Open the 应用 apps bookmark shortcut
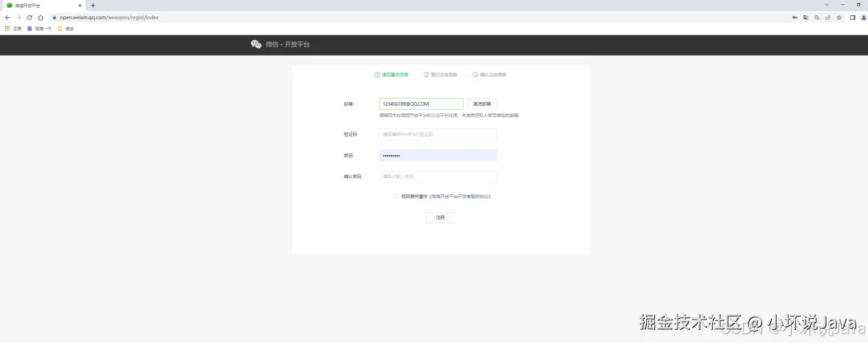 (x=13, y=29)
